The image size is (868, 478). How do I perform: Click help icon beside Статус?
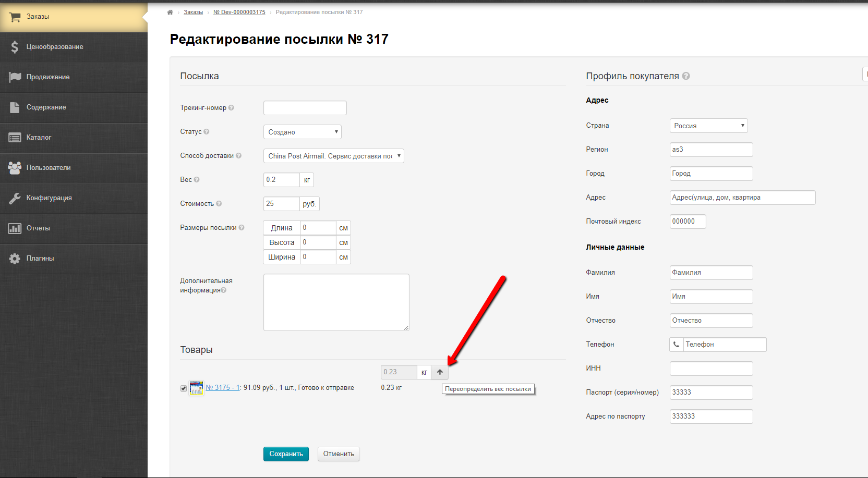pos(207,132)
